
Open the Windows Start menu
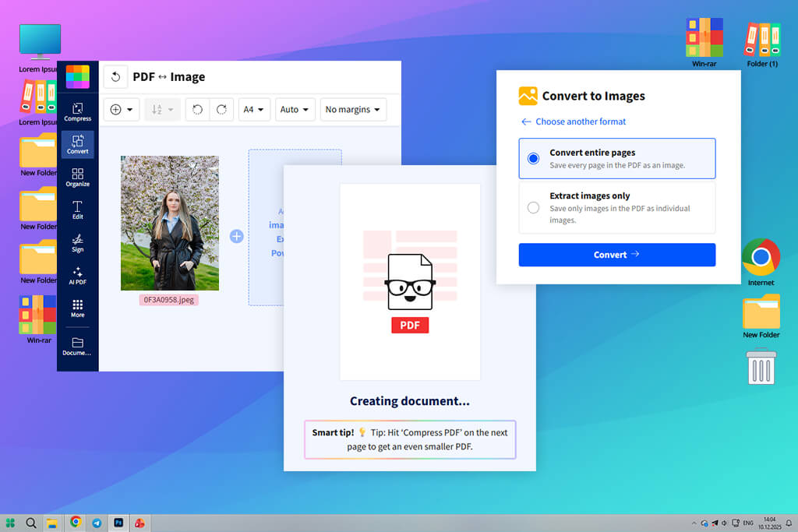point(10,523)
